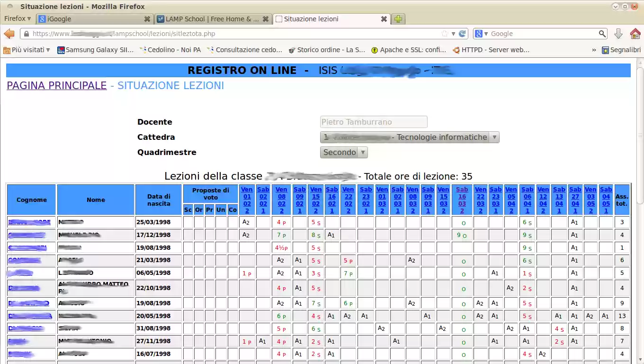
Task: Click the browser back arrow button
Action: (x=9, y=34)
